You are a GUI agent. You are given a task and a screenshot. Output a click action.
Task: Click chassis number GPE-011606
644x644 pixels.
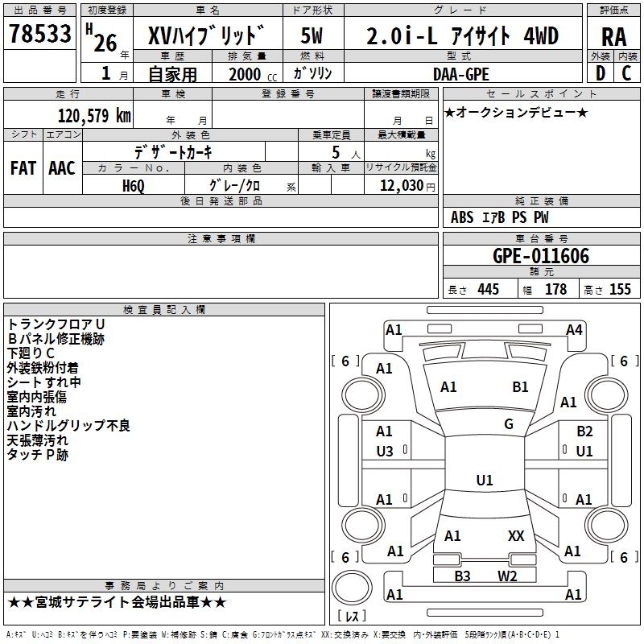click(x=541, y=256)
